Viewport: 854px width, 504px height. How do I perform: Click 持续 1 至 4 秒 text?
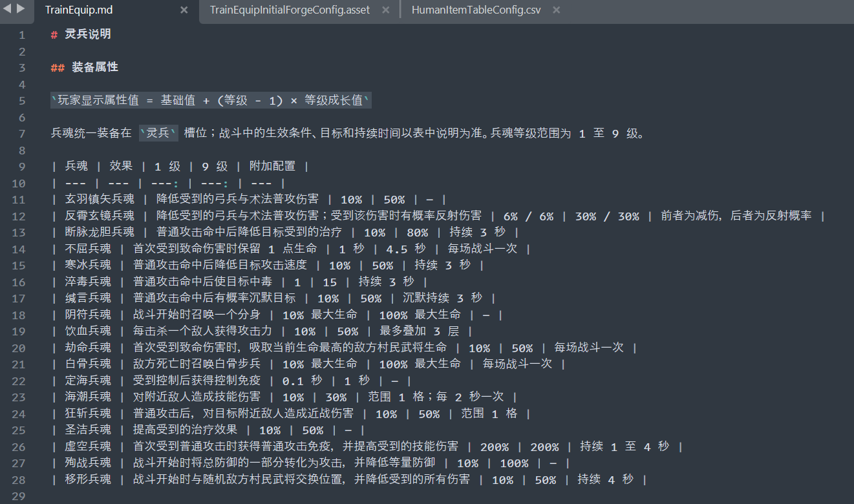point(624,446)
